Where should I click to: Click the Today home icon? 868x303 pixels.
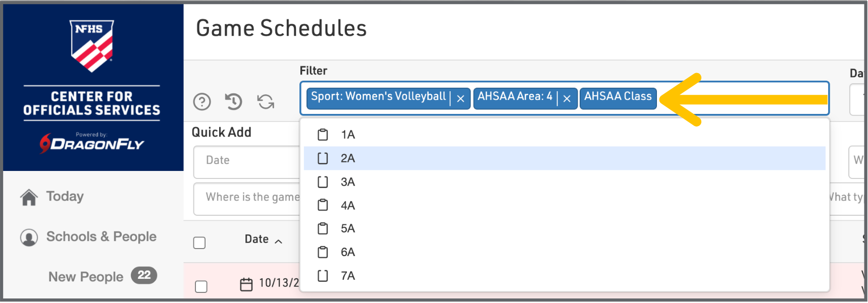coord(29,197)
